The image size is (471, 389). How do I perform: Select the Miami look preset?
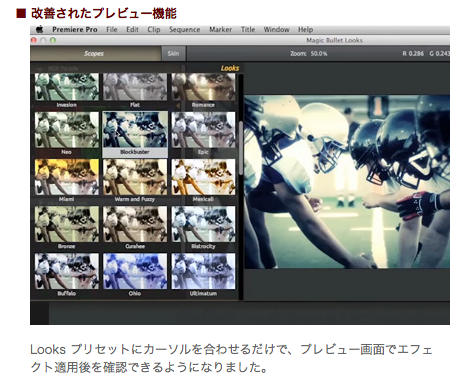[67, 180]
